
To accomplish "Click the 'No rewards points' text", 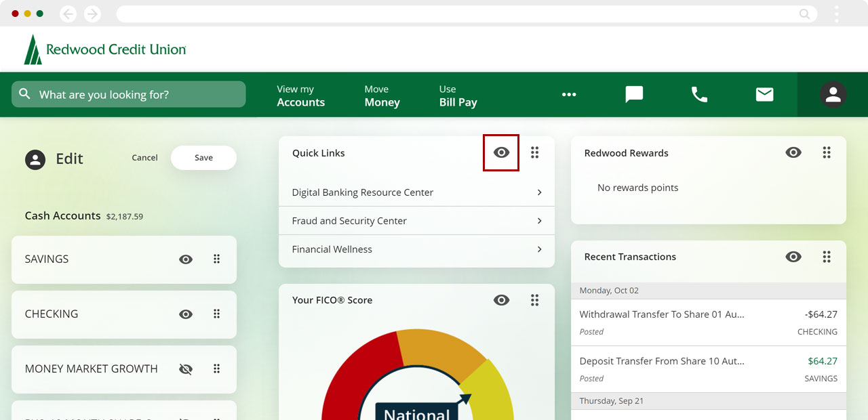I will [x=637, y=188].
